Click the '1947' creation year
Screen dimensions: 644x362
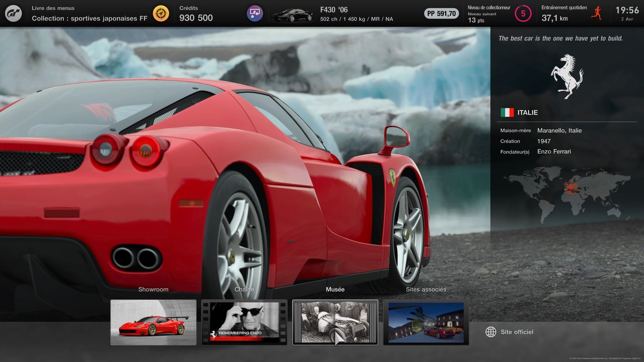(x=544, y=141)
